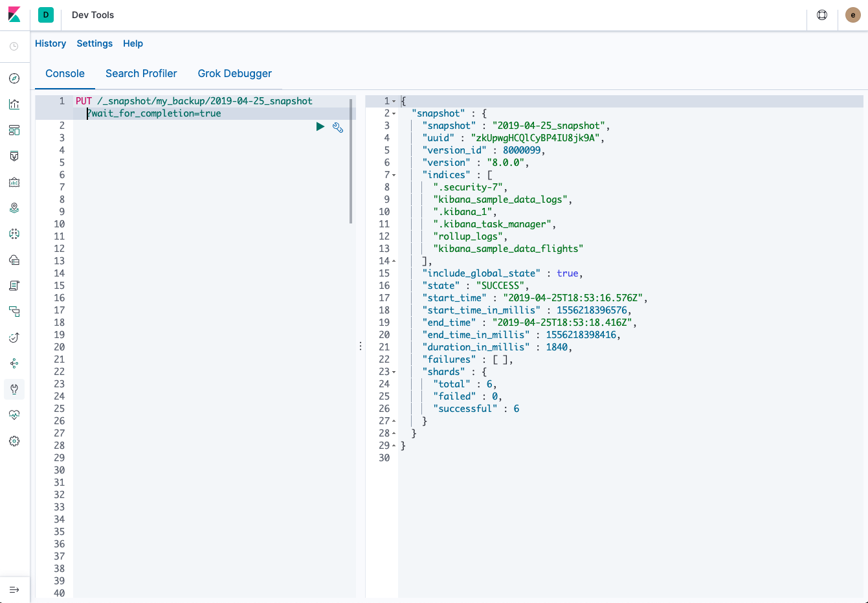Open Stack Monitoring heartbeat icon

point(14,415)
